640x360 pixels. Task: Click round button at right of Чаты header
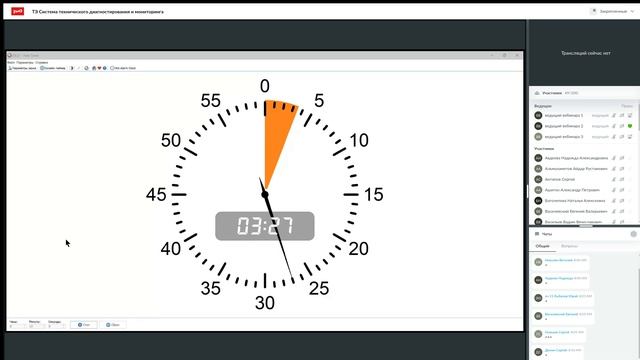click(633, 234)
